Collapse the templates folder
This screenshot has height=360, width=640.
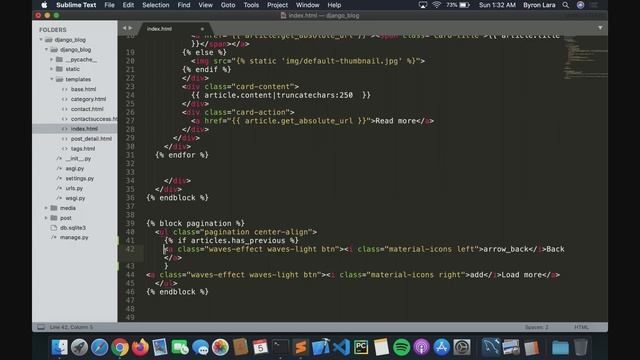52,79
